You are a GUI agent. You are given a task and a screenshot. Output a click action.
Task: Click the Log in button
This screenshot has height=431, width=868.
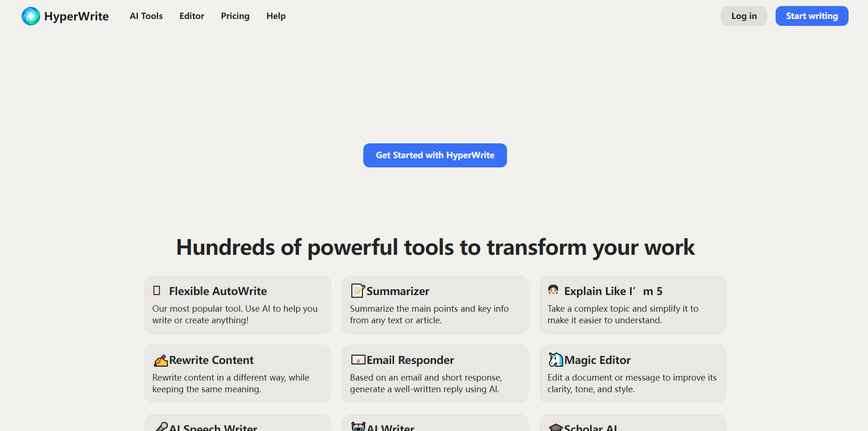pyautogui.click(x=744, y=16)
